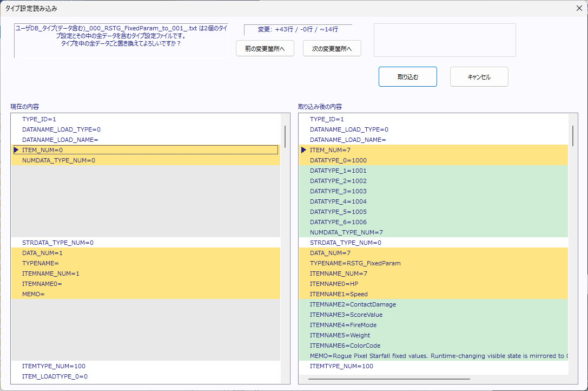Select NUMDATA_TYPE_NUM=0 row in left pane
The width and height of the screenshot is (588, 391).
(x=146, y=160)
